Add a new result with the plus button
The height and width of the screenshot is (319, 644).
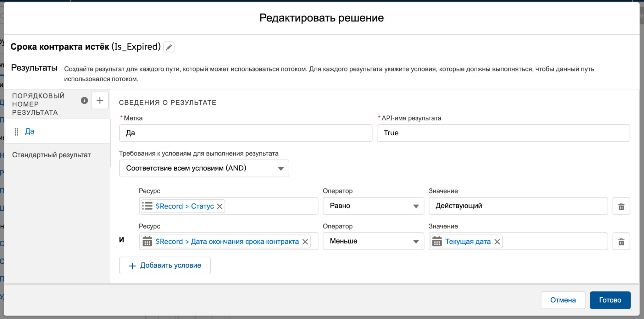coord(100,100)
